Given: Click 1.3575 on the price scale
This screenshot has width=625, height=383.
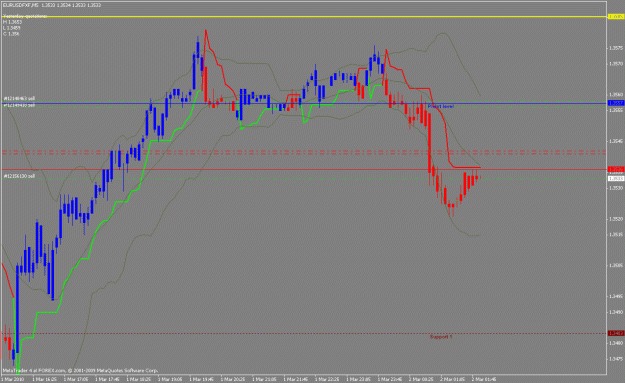Looking at the screenshot, I should (616, 48).
